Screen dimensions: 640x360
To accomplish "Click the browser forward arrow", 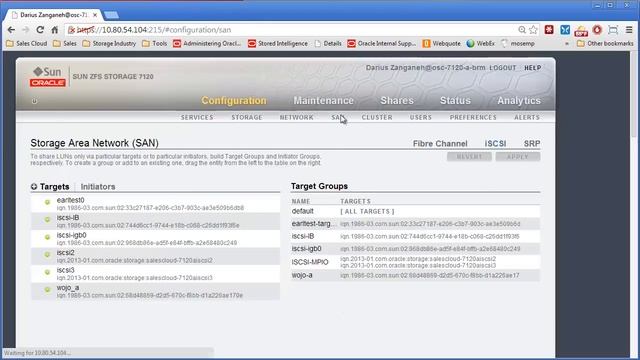I will point(25,30).
